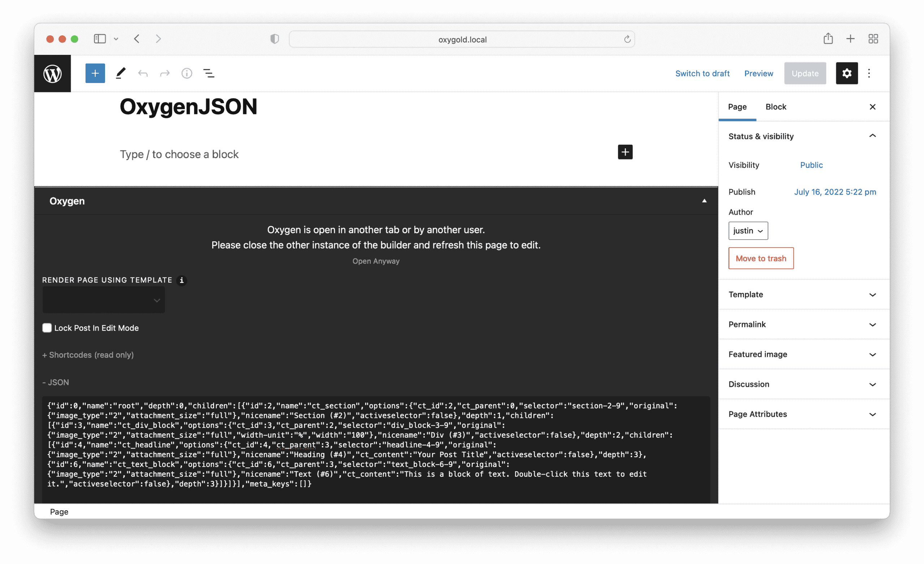Click Switch to draft link

coord(702,74)
